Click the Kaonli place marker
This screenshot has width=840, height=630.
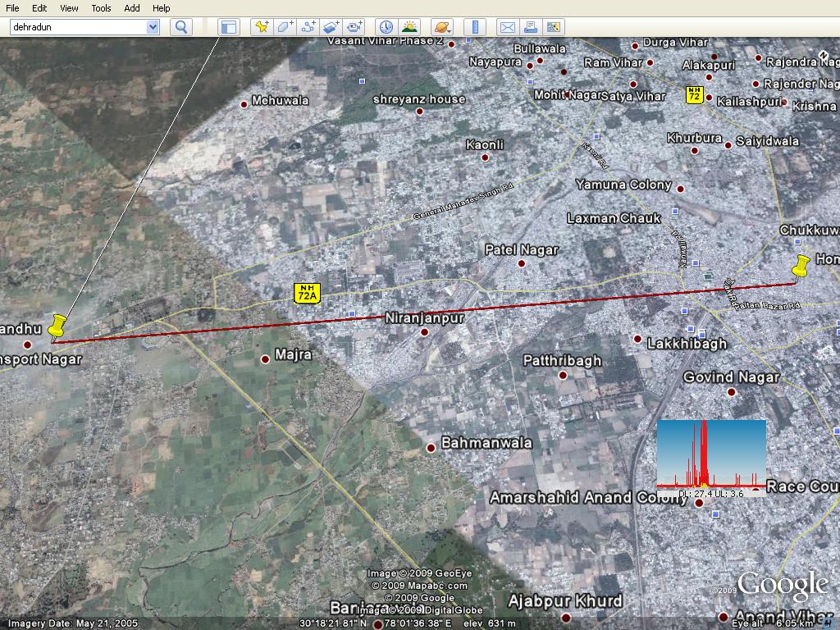(x=485, y=157)
